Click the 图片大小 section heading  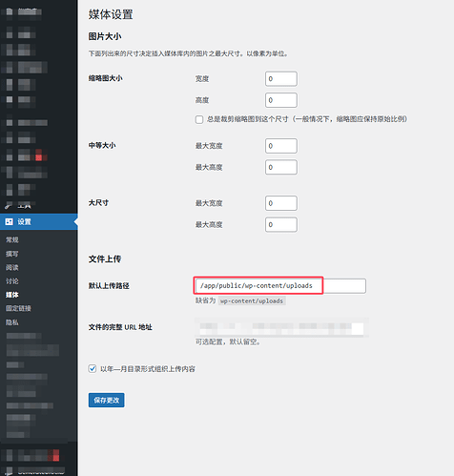coord(105,36)
